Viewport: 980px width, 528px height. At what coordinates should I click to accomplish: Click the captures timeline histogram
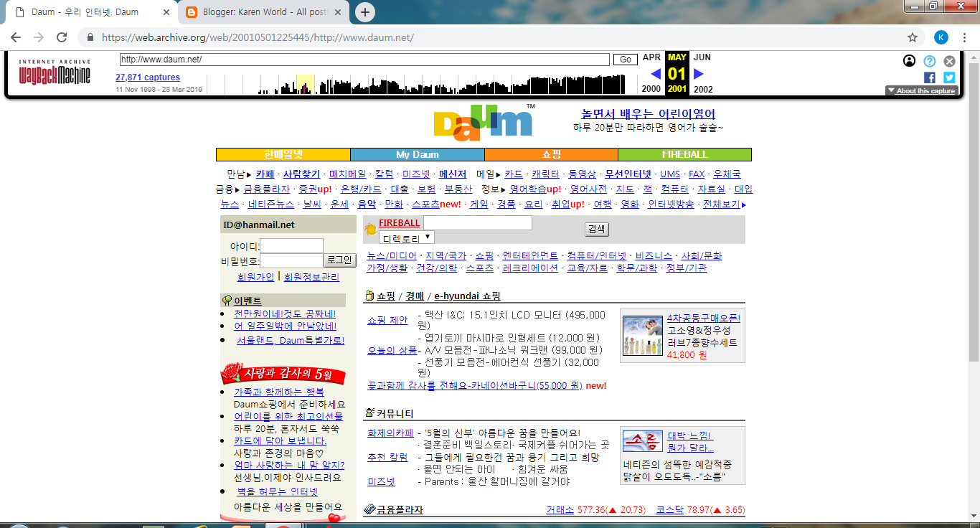[x=415, y=85]
